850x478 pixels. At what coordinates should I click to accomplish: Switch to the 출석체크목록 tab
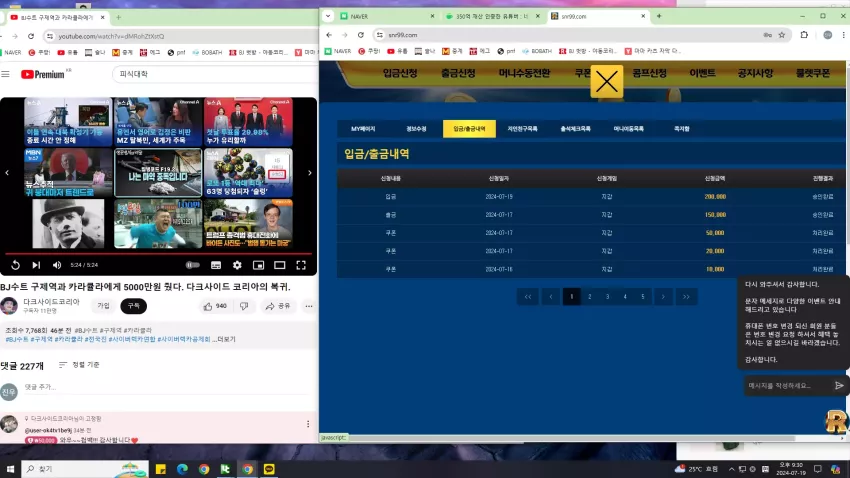click(x=576, y=129)
